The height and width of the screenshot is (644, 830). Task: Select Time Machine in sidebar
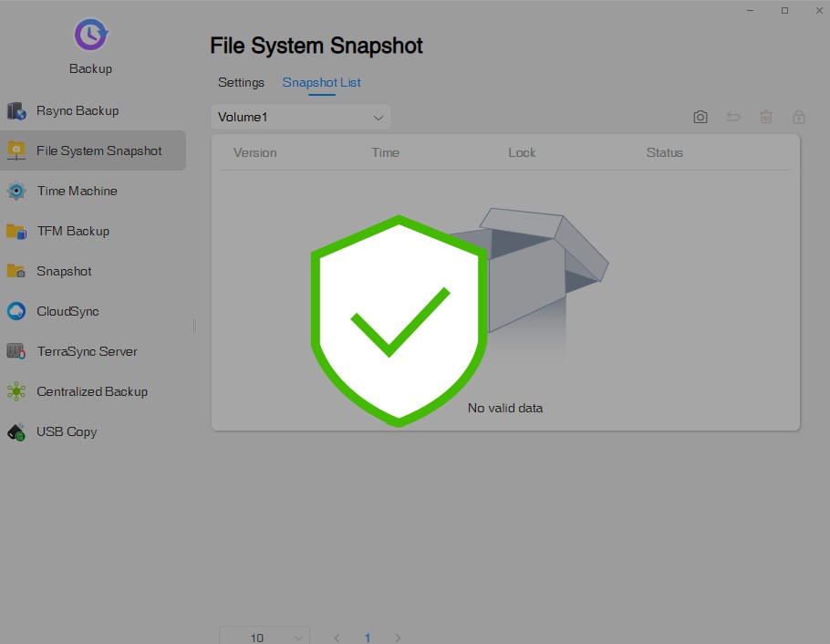coord(77,191)
